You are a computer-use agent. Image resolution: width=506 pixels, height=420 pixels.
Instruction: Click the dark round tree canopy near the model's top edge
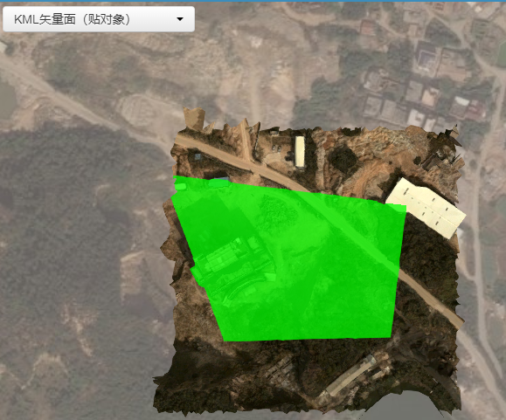click(x=343, y=160)
